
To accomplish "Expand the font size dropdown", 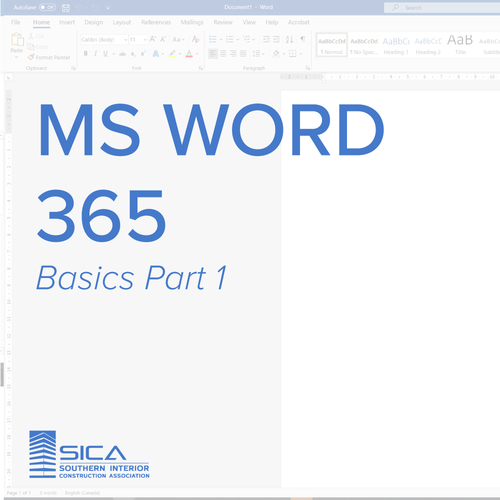I will coord(145,40).
